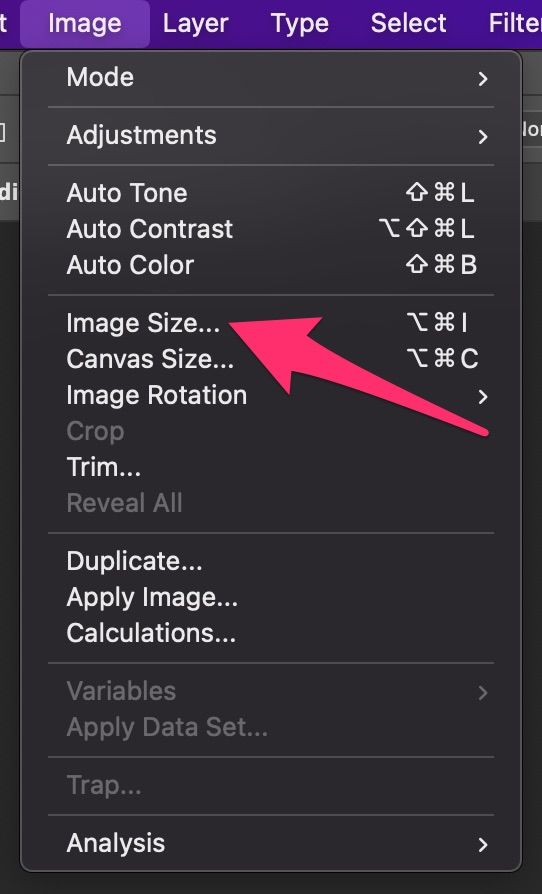
Task: Choose the Trim... command
Action: tap(271, 467)
